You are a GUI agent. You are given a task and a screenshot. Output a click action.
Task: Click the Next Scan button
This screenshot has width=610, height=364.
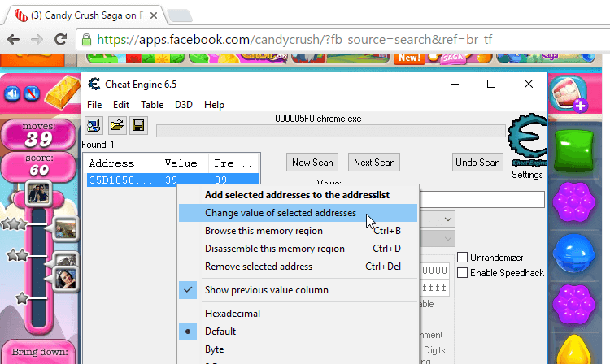tap(374, 162)
